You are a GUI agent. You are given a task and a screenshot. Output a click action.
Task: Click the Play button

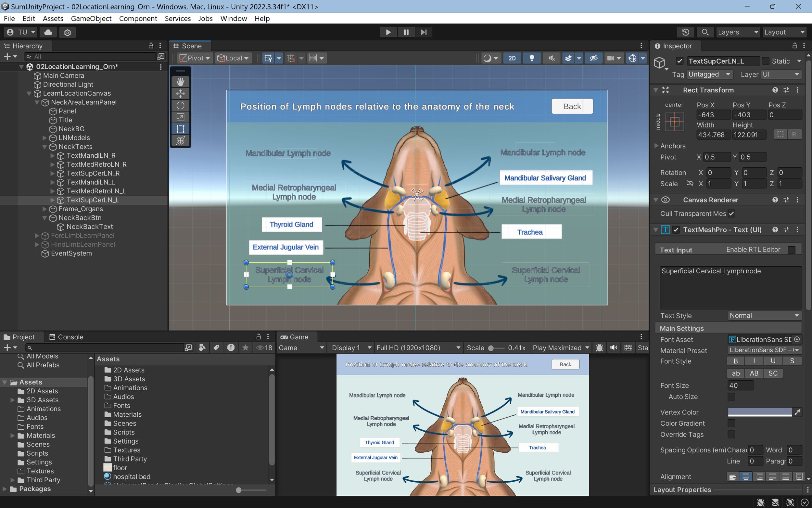pos(388,32)
